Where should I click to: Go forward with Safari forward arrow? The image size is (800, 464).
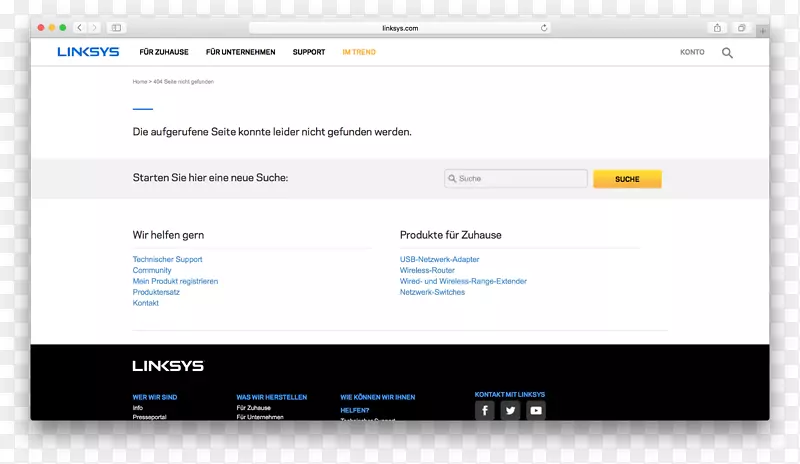click(x=94, y=28)
